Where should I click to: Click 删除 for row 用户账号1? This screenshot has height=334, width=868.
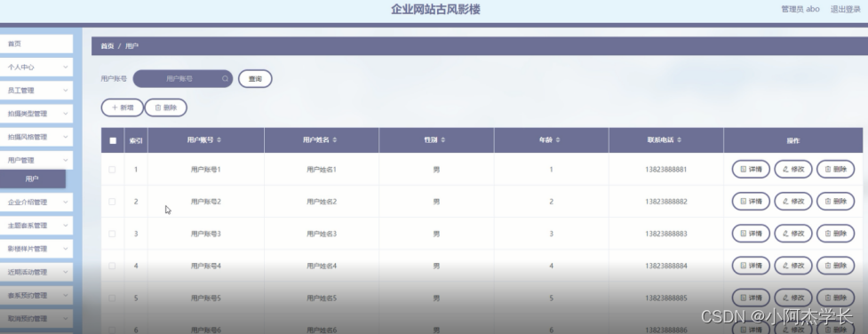tap(835, 170)
